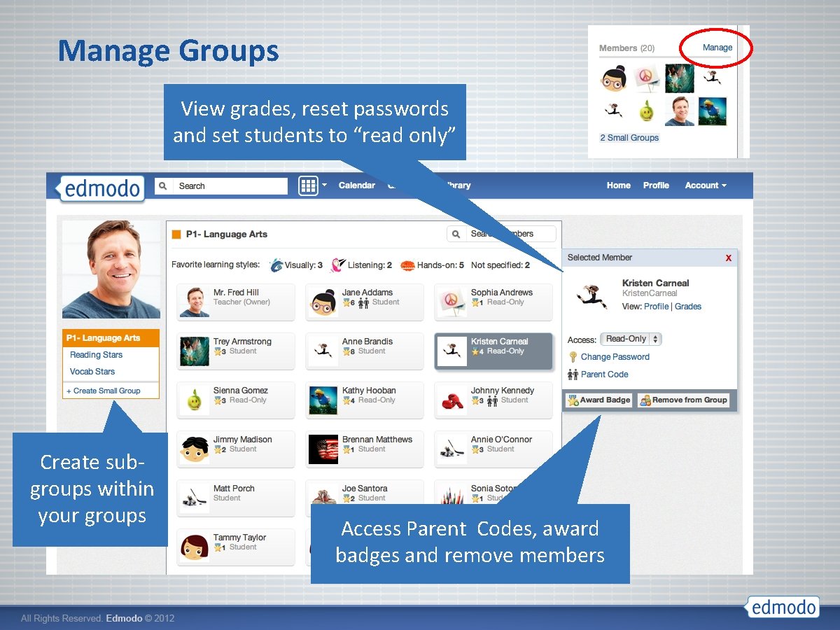Click Jane Addams' avatar
This screenshot has height=630, width=840.
click(x=323, y=302)
